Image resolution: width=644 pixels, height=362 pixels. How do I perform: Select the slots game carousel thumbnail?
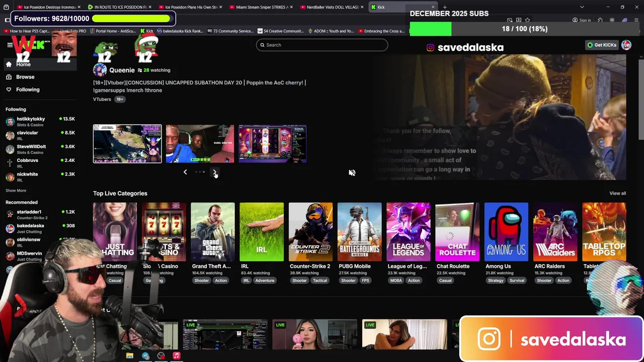273,144
